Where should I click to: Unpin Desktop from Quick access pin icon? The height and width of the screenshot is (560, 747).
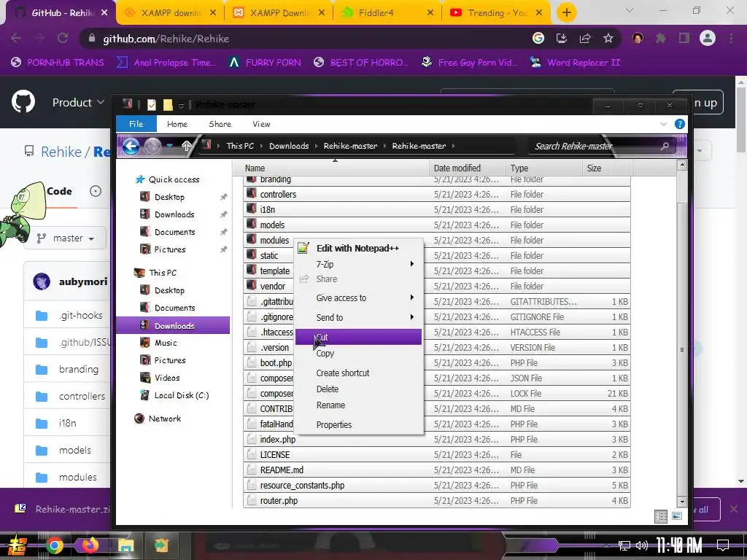pos(223,197)
